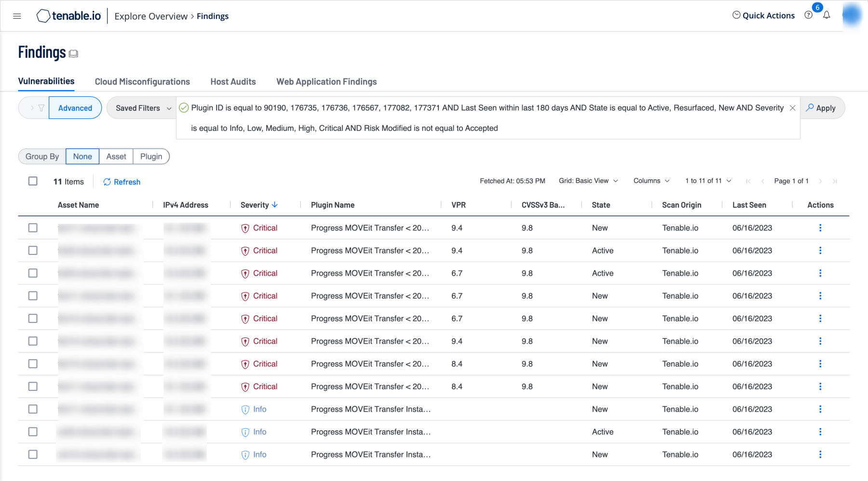This screenshot has width=868, height=481.
Task: Open the Grid: Basic View dropdown
Action: [x=588, y=181]
